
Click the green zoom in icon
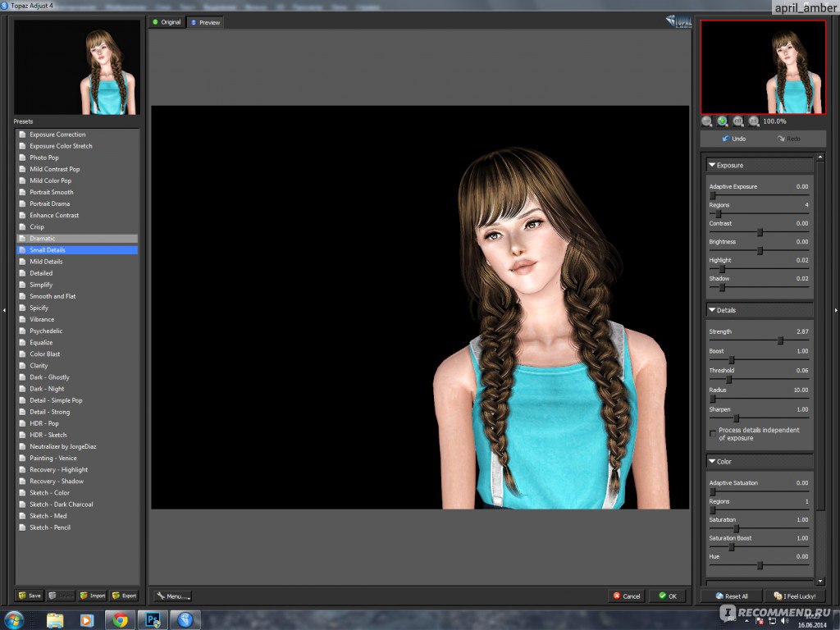click(722, 121)
